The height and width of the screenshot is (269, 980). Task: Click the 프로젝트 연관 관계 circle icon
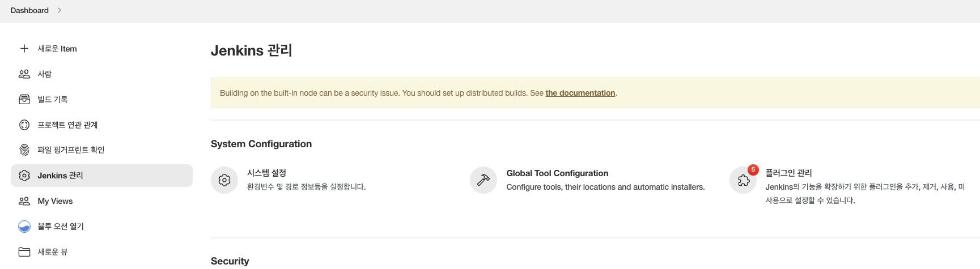click(x=24, y=125)
